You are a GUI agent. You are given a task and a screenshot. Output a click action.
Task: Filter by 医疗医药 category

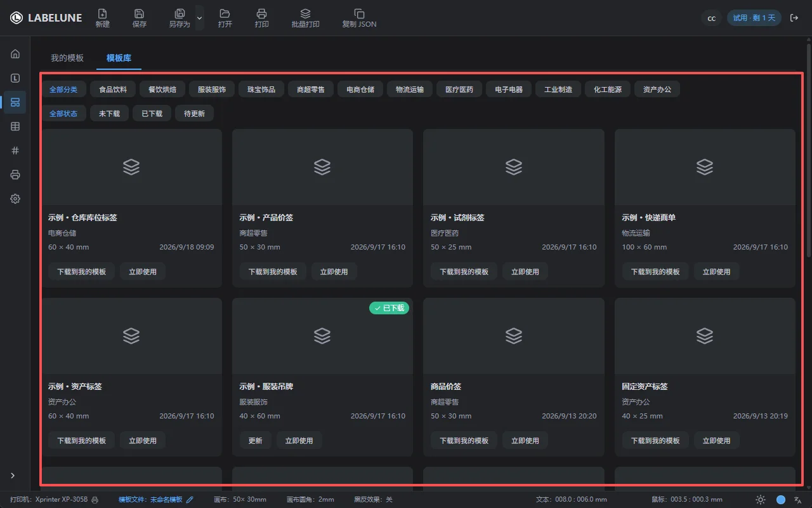pyautogui.click(x=459, y=90)
